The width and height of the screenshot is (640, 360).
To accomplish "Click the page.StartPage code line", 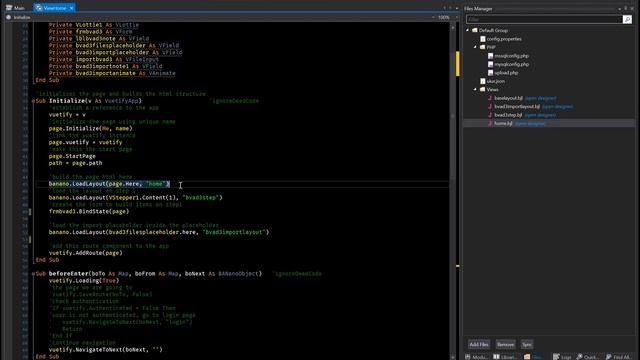I will 72,156.
